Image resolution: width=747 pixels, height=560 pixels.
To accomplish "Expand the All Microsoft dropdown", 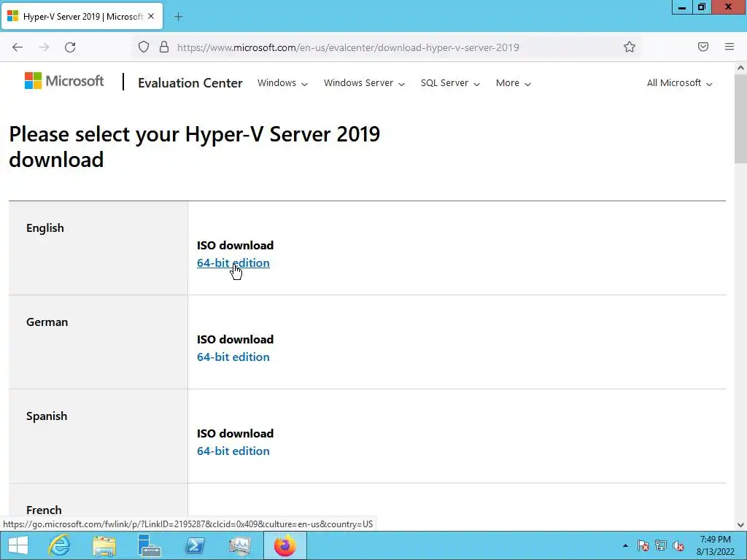I will point(679,83).
